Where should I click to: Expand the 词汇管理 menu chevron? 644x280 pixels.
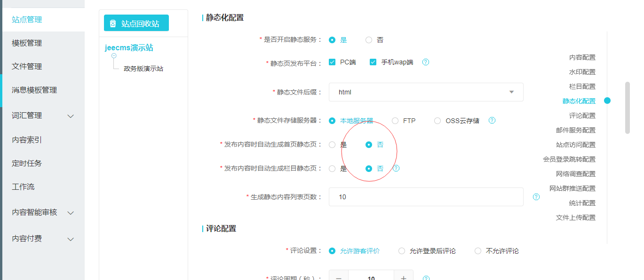[x=71, y=116]
